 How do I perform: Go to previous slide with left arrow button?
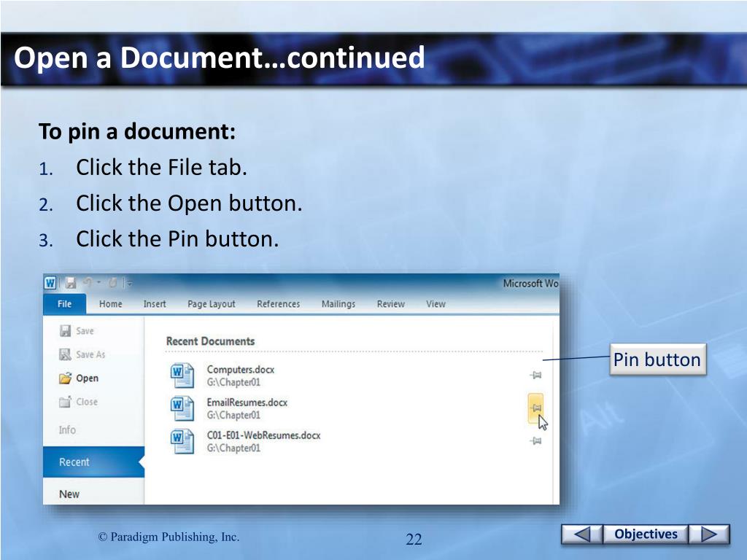[x=582, y=534]
